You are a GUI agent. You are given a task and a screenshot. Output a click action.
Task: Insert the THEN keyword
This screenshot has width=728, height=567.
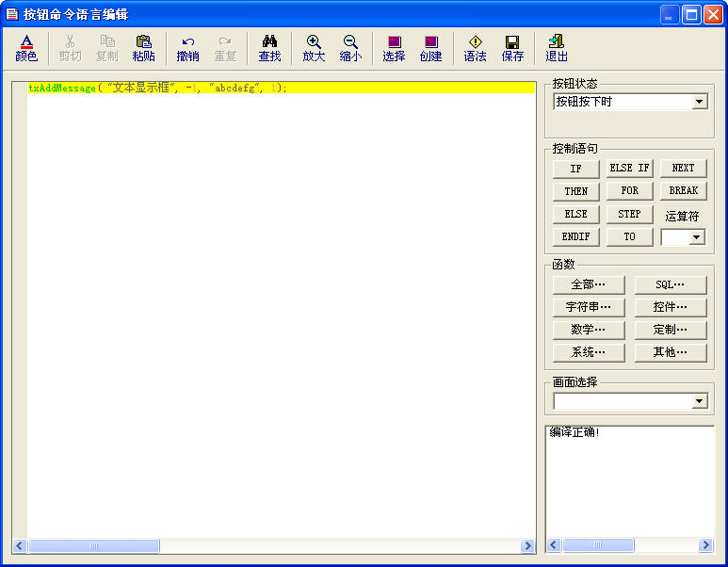575,191
